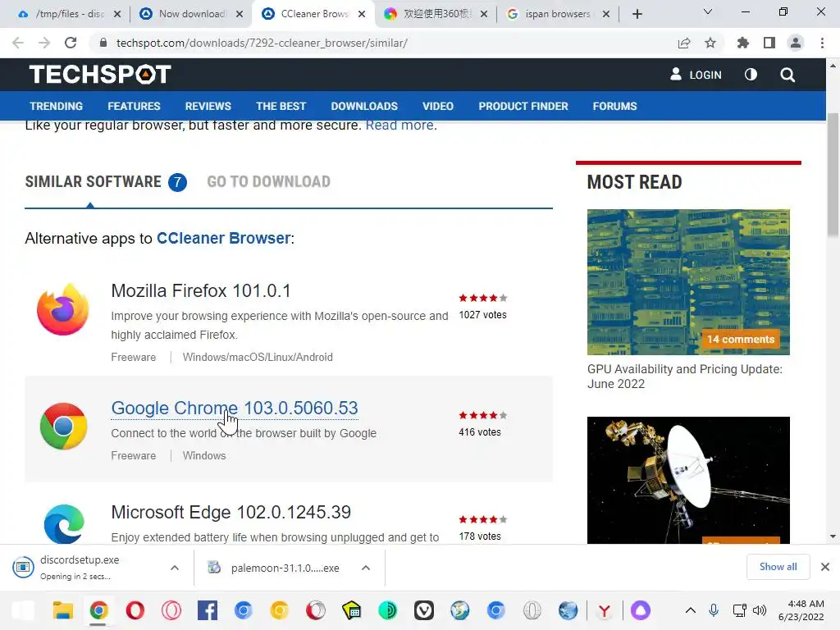Screen dimensions: 840x630
Task: Click the browser back arrow
Action: 18,43
